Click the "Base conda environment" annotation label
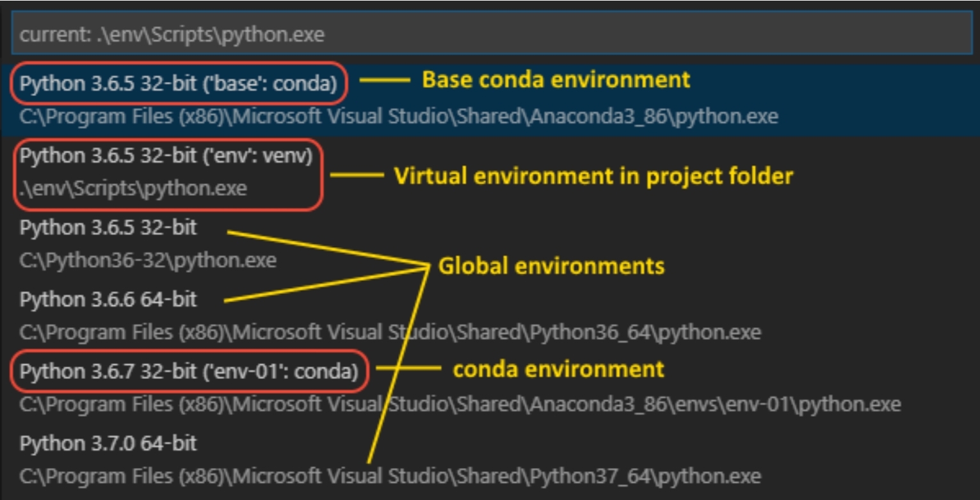Image resolution: width=980 pixels, height=500 pixels. (556, 79)
